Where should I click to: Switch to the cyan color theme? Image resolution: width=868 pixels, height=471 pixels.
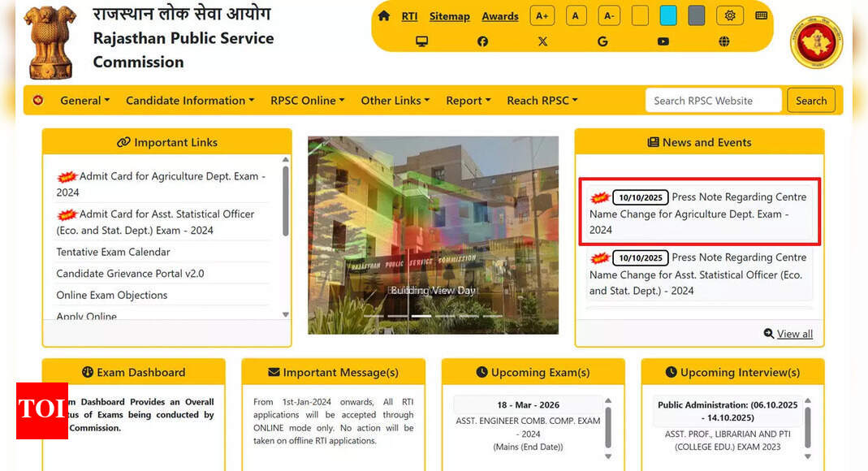667,15
